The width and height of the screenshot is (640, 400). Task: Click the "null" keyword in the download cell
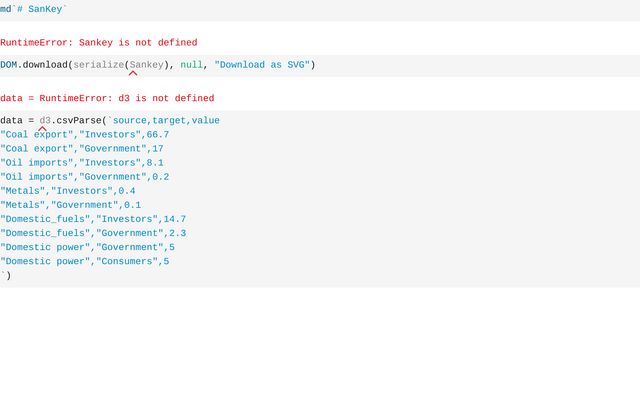tap(191, 65)
